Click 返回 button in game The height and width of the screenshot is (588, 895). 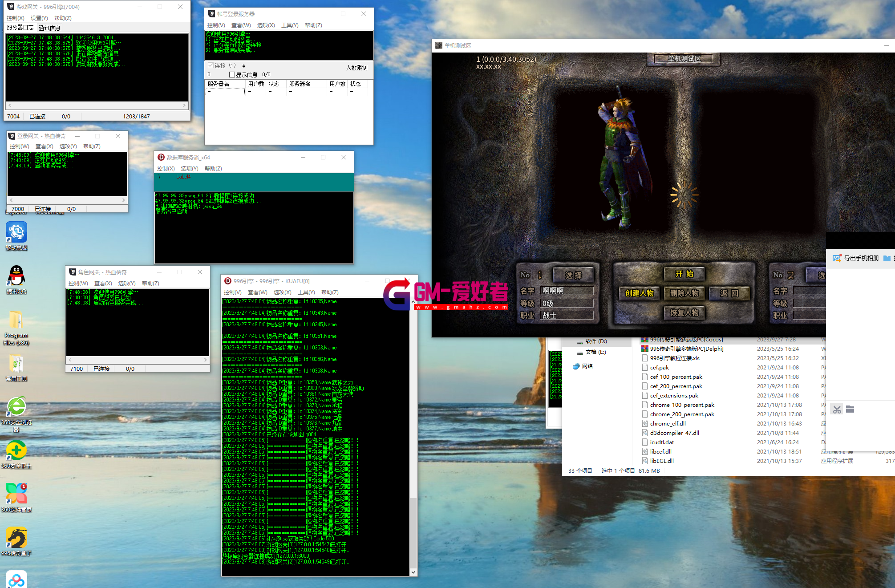tap(729, 293)
